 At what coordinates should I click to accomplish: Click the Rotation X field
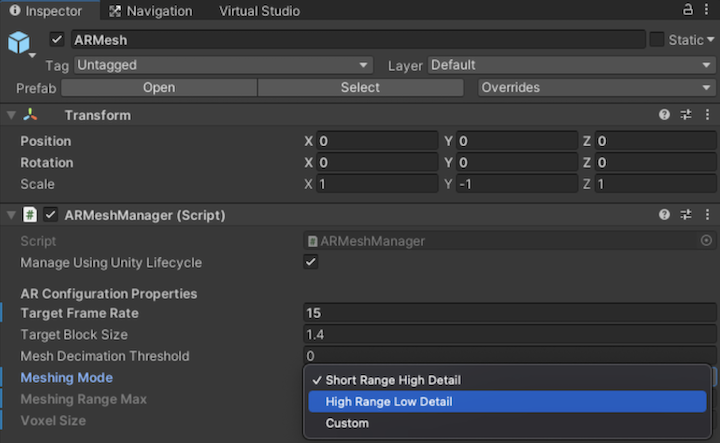point(377,163)
